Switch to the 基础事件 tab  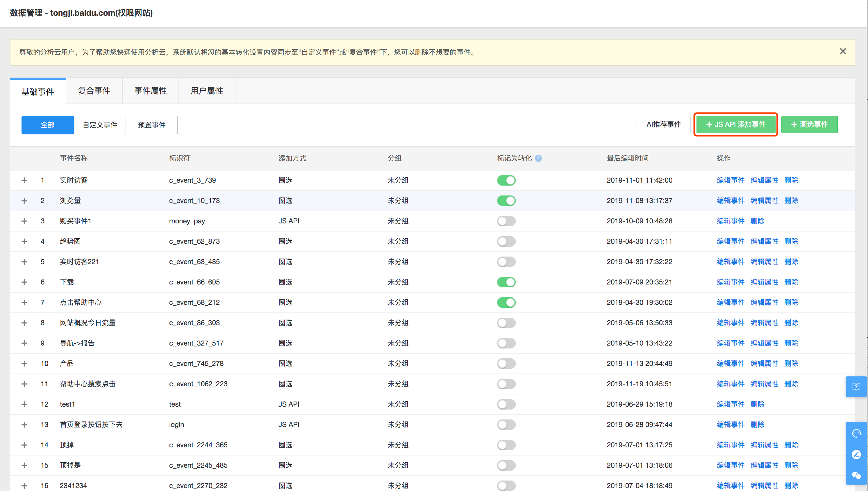(x=38, y=92)
